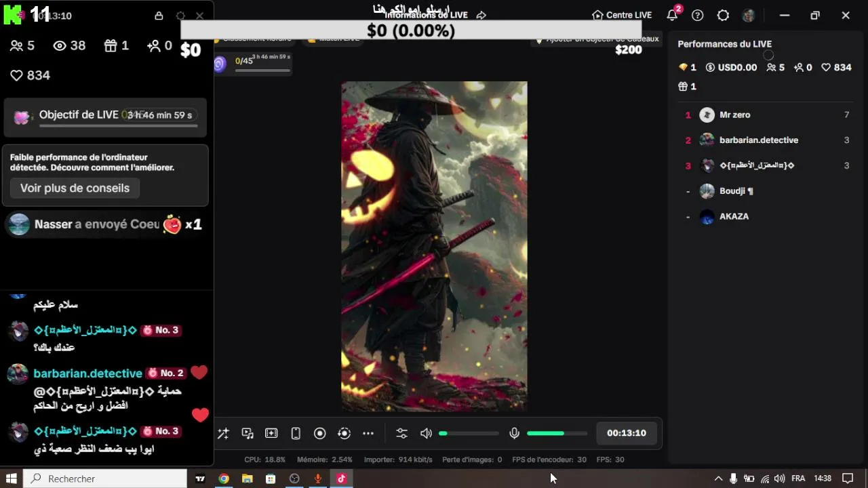Click the new followers icon showing 0
This screenshot has width=868, height=488.
154,45
